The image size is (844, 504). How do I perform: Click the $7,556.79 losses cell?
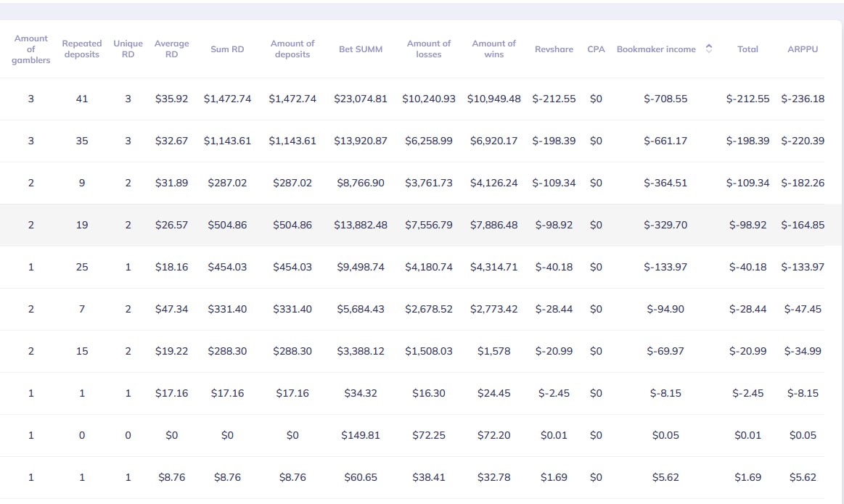429,225
